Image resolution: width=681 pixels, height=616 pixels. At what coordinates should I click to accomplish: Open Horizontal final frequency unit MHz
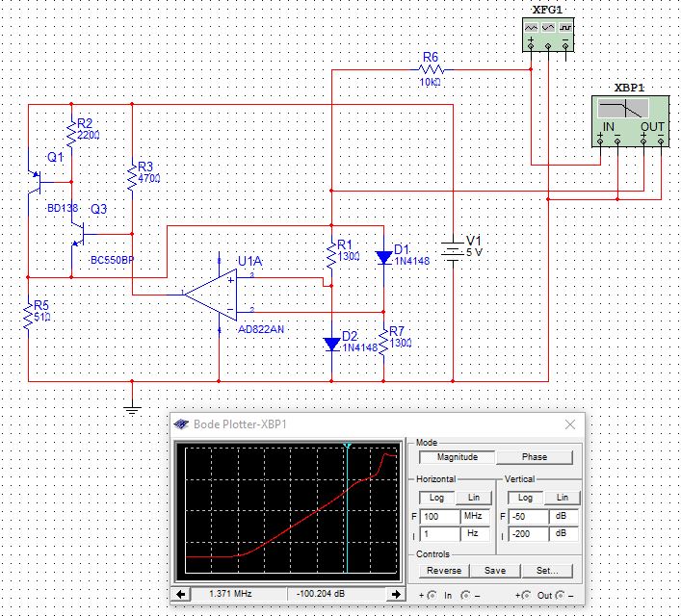click(475, 517)
